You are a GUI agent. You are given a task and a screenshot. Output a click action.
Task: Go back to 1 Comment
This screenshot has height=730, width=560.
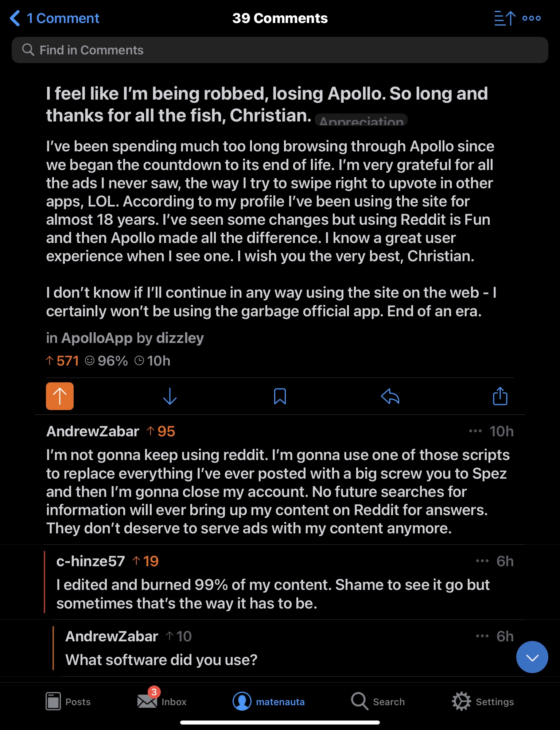click(55, 18)
